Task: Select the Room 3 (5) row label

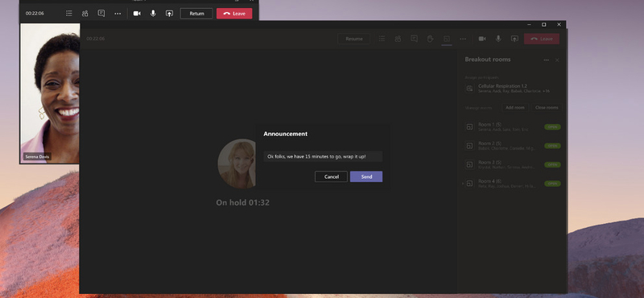Action: click(x=489, y=162)
